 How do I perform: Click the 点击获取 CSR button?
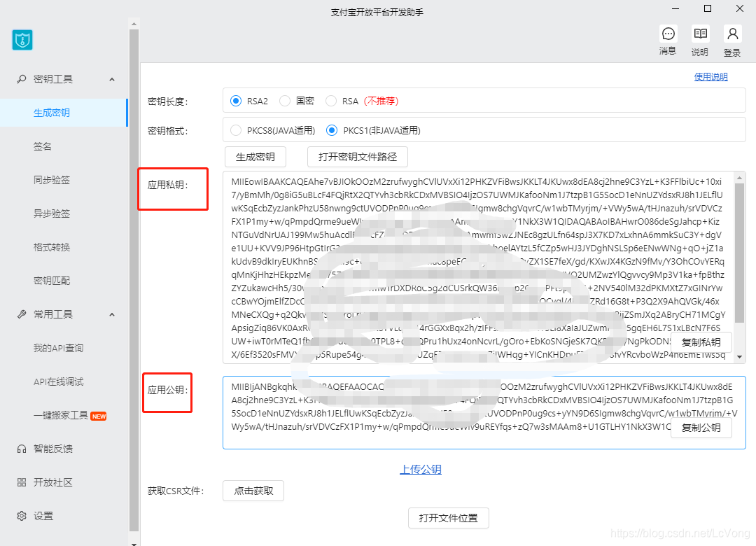click(253, 491)
